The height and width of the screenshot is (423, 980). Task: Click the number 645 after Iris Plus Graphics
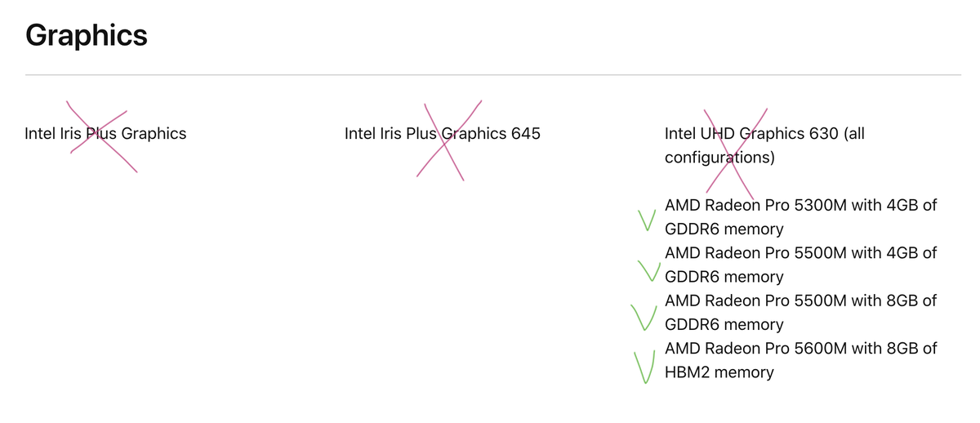coord(525,133)
